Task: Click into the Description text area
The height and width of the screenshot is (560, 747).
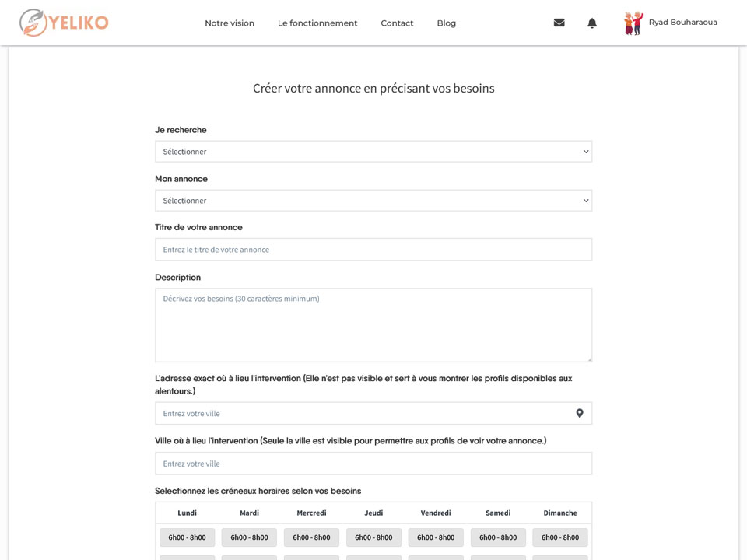Action: click(373, 325)
